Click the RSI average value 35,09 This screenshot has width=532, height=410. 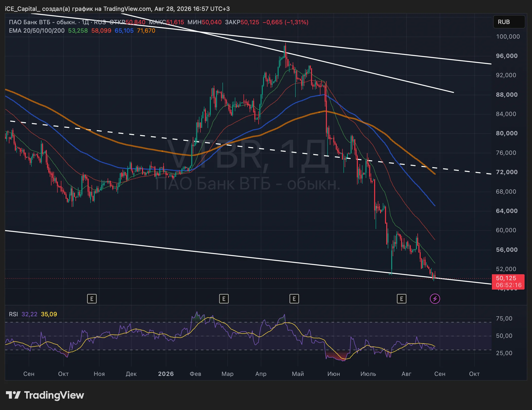click(x=49, y=314)
